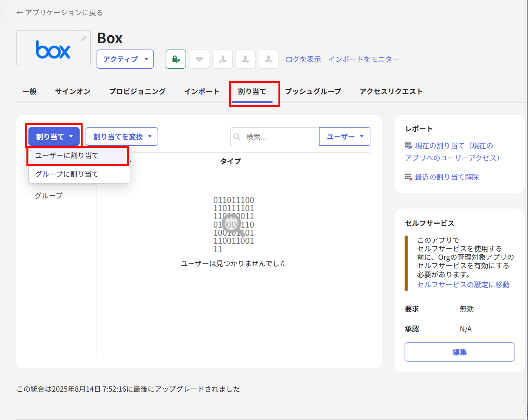Click the pencil edit icon on Box logo
This screenshot has width=528, height=420.
[84, 38]
